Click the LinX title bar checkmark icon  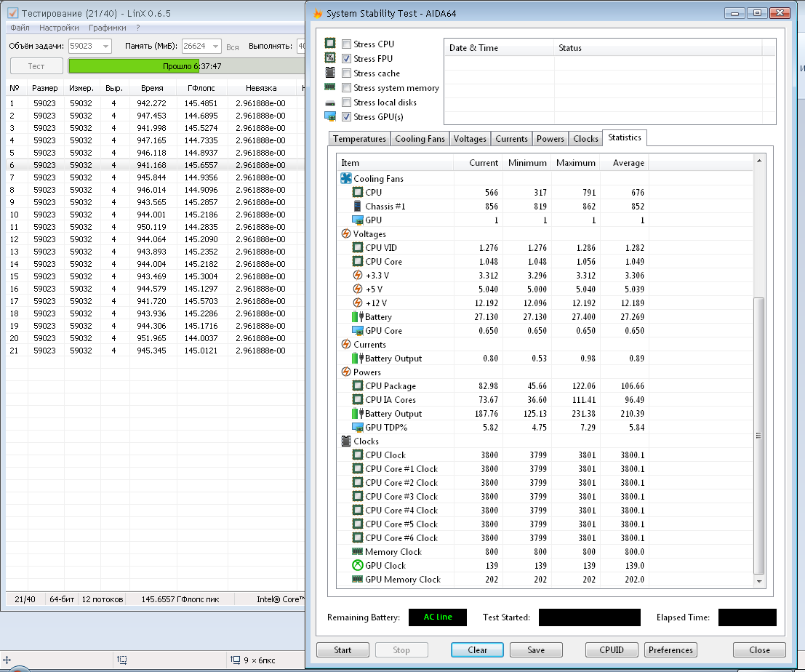tap(12, 13)
